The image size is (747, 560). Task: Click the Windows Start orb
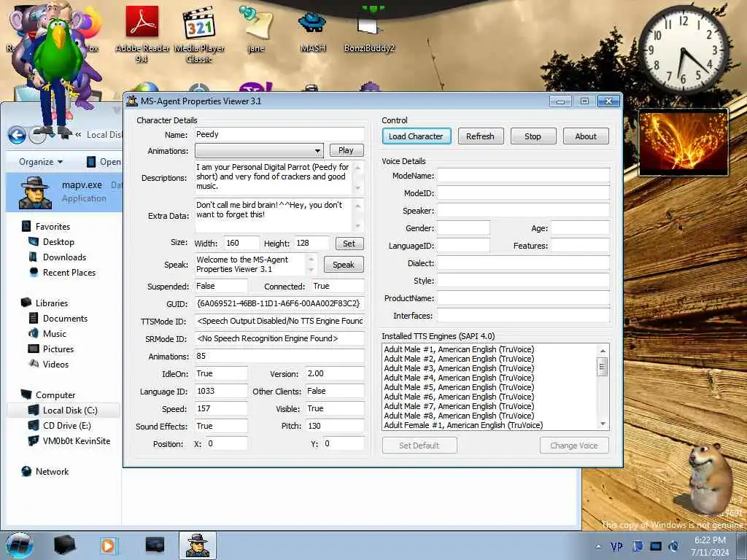(19, 545)
